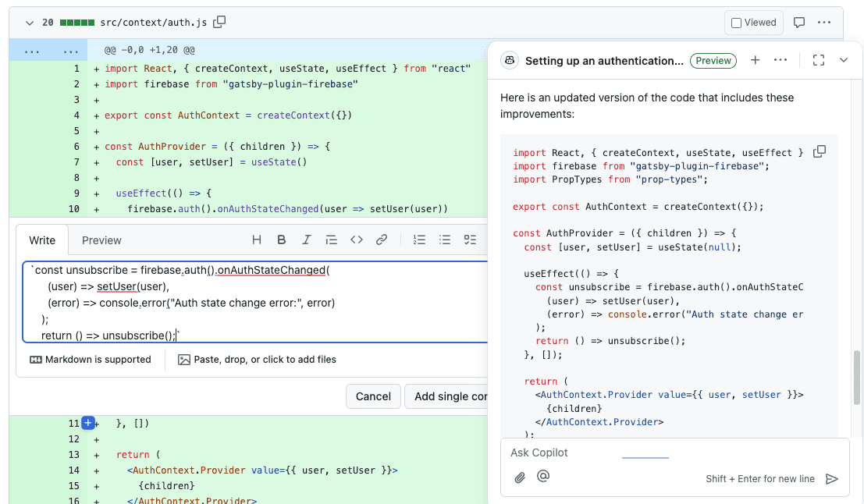Switch to the Write tab
864x504 pixels.
click(x=42, y=240)
